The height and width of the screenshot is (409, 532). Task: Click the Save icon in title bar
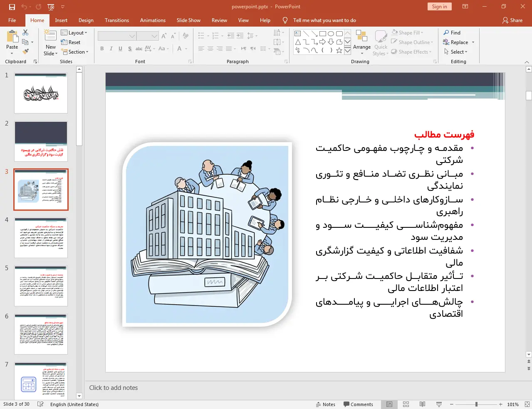[12, 7]
